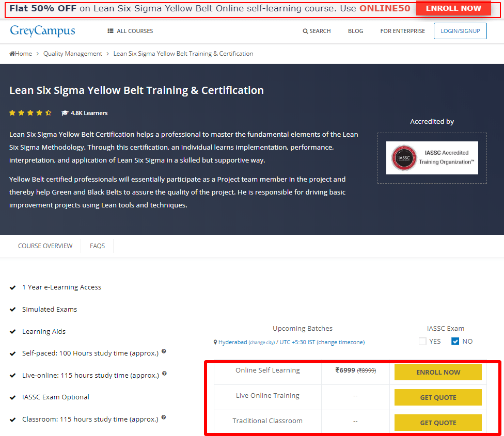
Task: Open the Quality Management breadcrumb link
Action: coord(73,54)
